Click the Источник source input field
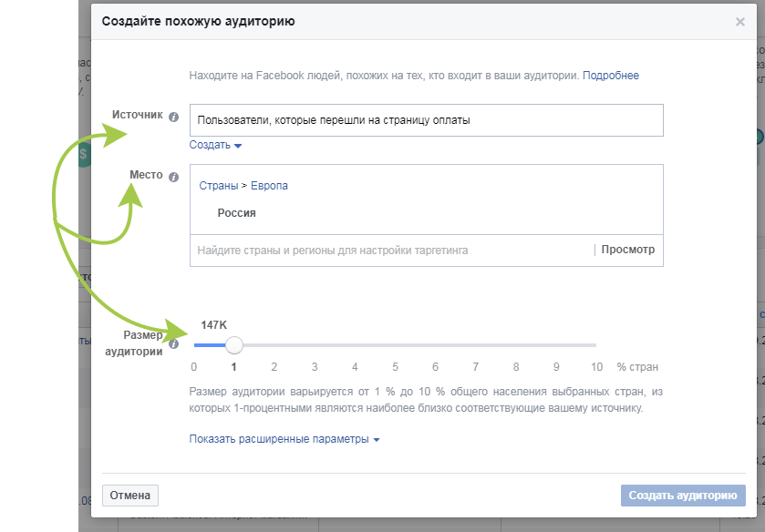This screenshot has height=532, width=765. point(426,120)
